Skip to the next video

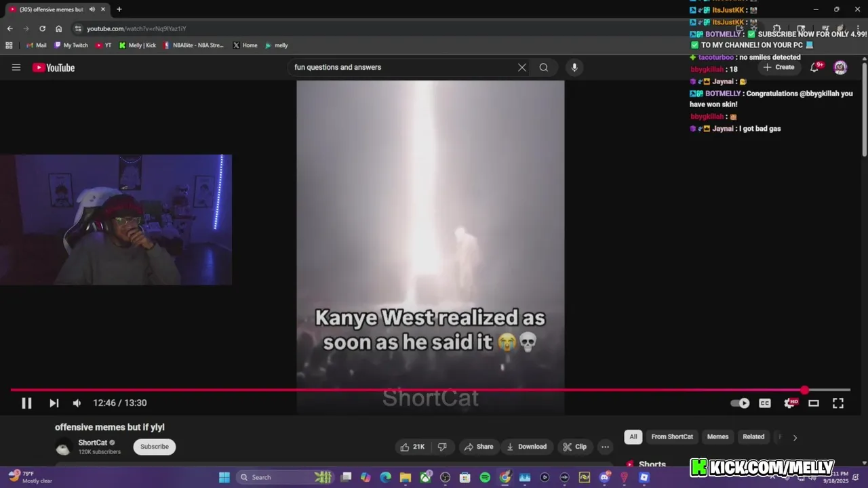click(54, 403)
